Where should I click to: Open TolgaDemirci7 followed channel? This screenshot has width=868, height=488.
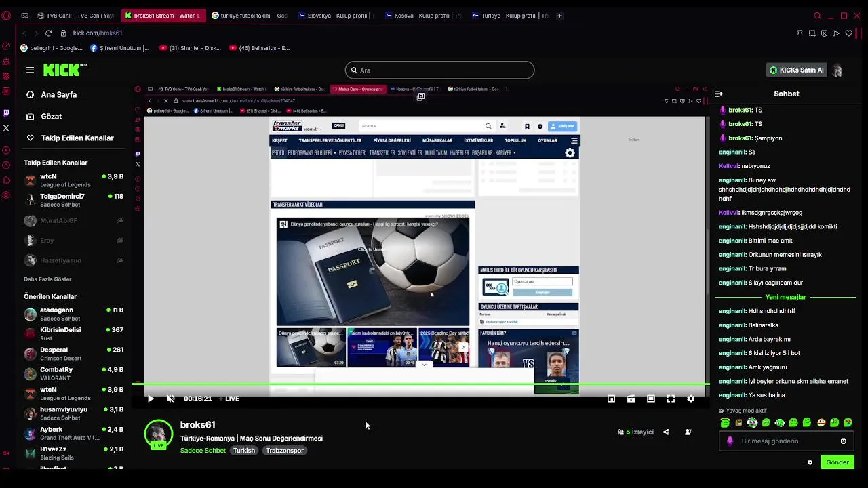click(73, 200)
